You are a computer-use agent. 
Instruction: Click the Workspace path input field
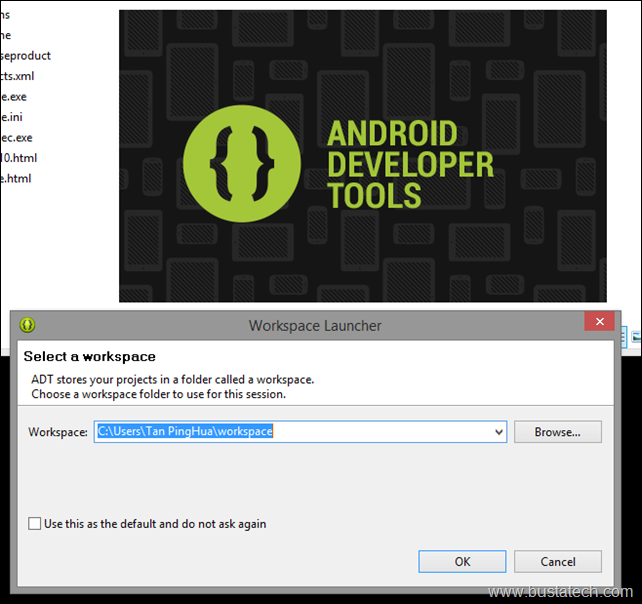coord(300,432)
